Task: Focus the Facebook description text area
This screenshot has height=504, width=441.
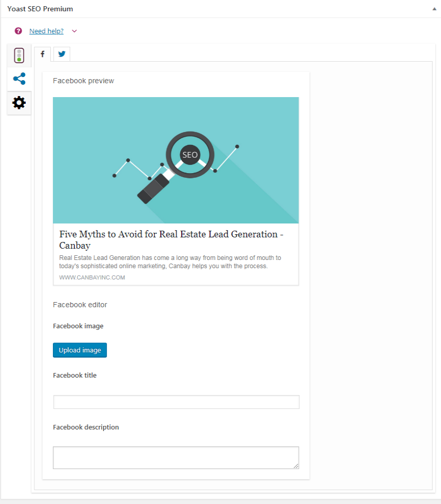Action: pyautogui.click(x=176, y=458)
